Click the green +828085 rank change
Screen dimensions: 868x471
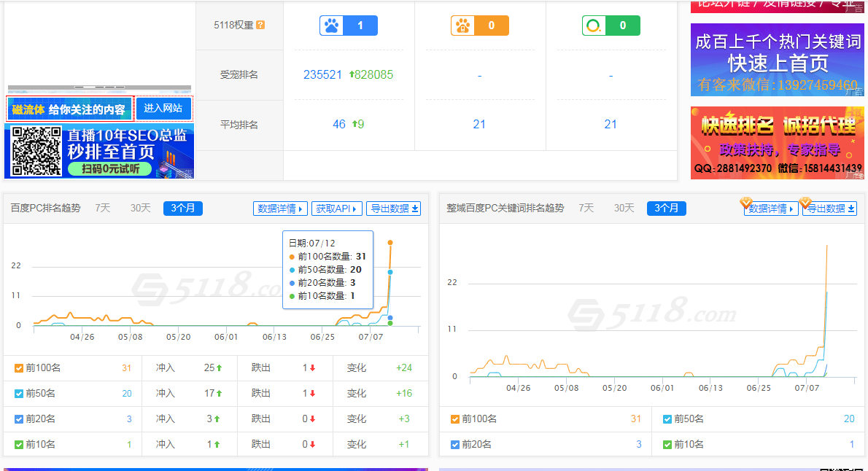pos(371,74)
